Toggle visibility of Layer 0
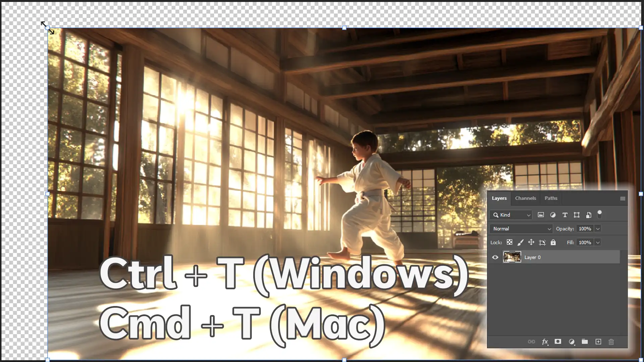 [495, 257]
